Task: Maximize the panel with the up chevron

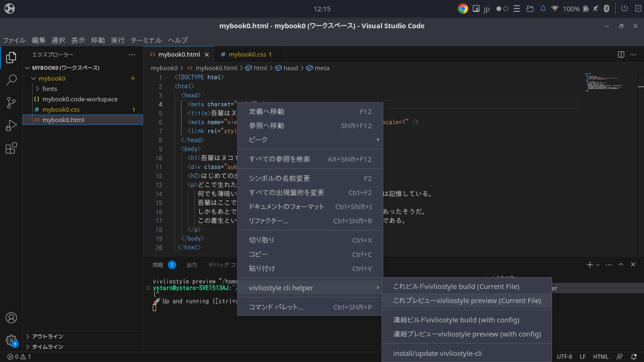Action: tap(621, 265)
